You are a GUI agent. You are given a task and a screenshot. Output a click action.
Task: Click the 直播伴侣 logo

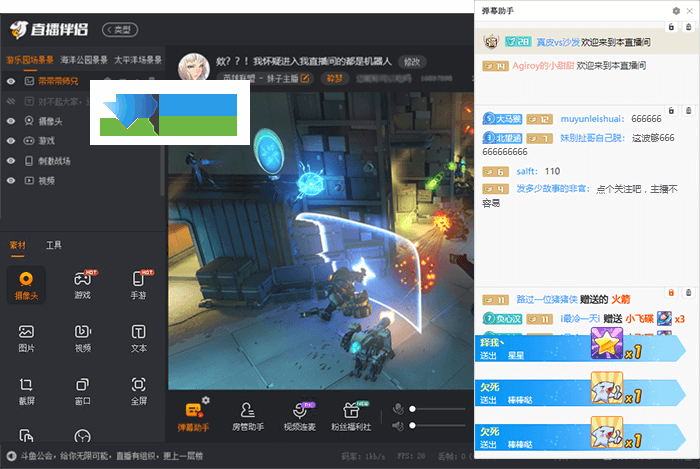[x=49, y=30]
